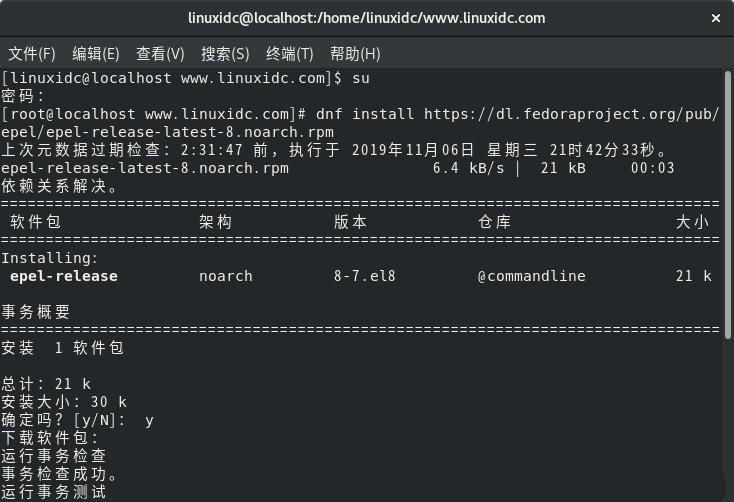Open the 编辑(E) menu
The image size is (734, 502).
pyautogui.click(x=96, y=54)
